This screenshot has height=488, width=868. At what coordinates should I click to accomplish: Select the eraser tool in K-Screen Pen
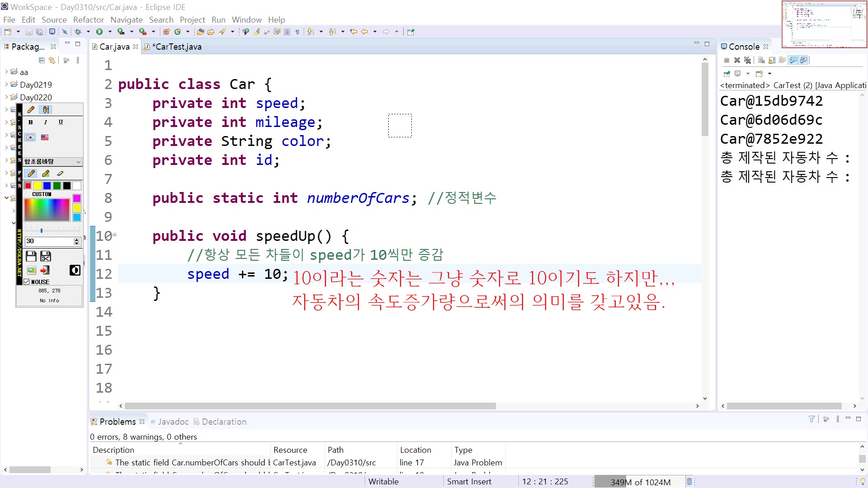tap(60, 174)
